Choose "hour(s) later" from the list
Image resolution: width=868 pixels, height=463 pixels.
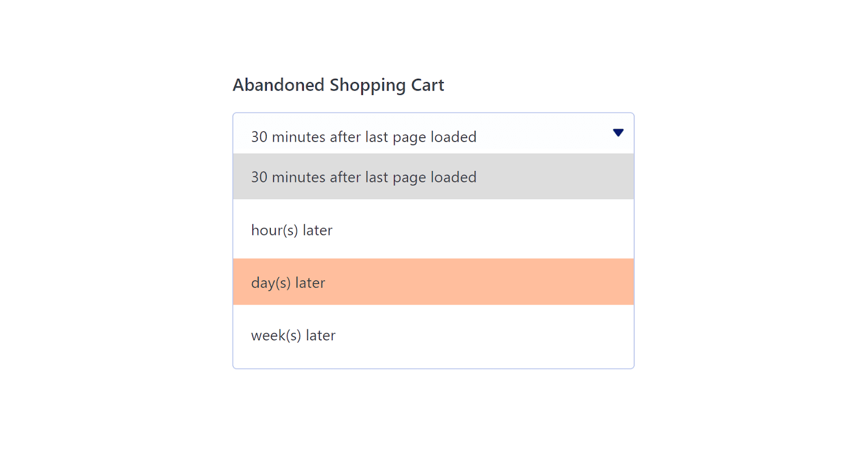(x=433, y=229)
